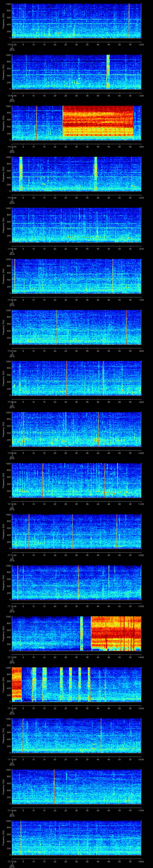Open the 17:14:00 spectrogram with repeated bursts
153x868 pixels.
[76, 685]
